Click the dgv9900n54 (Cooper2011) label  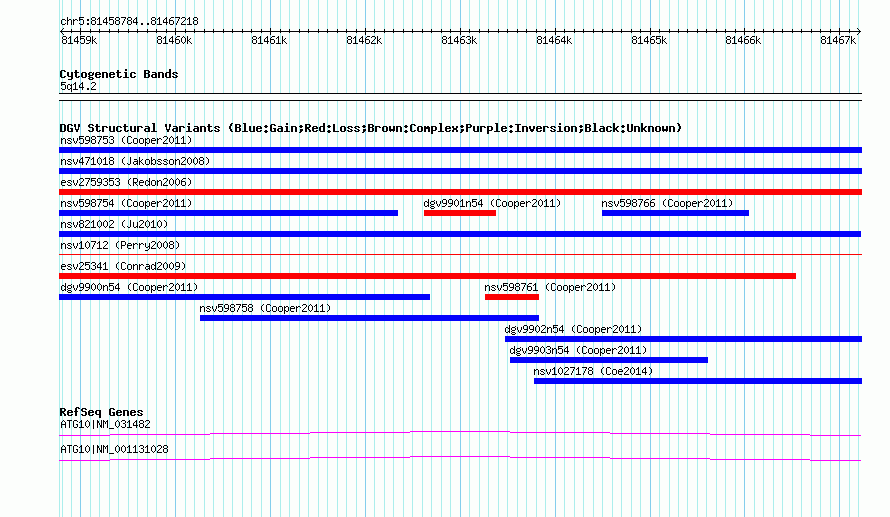click(129, 287)
